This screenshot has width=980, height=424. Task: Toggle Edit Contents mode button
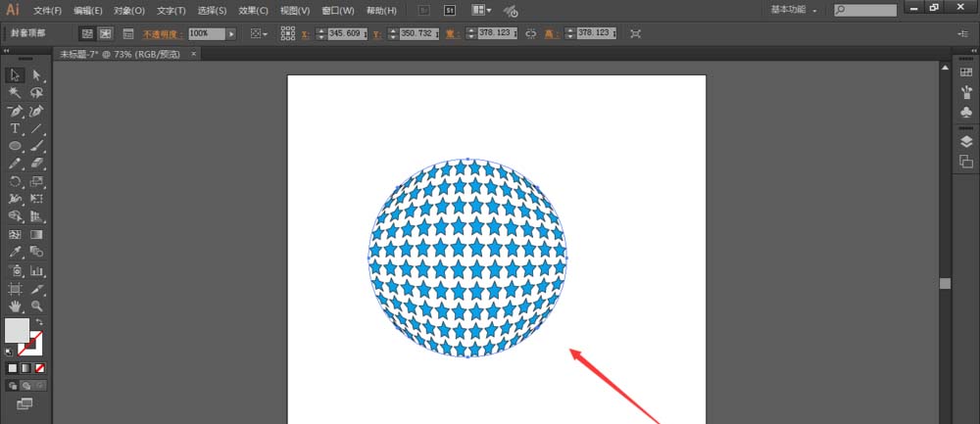pos(105,33)
